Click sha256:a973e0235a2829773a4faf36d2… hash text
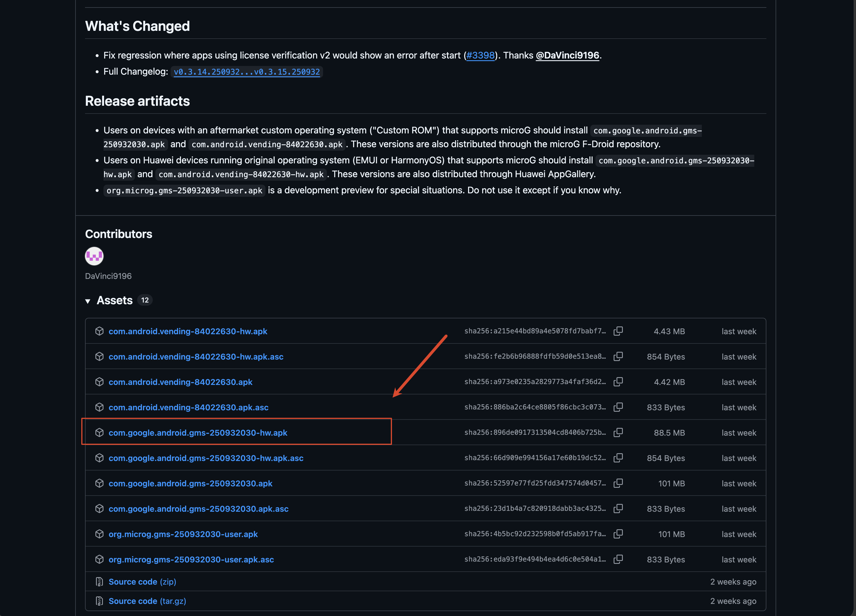The height and width of the screenshot is (616, 856). (535, 381)
